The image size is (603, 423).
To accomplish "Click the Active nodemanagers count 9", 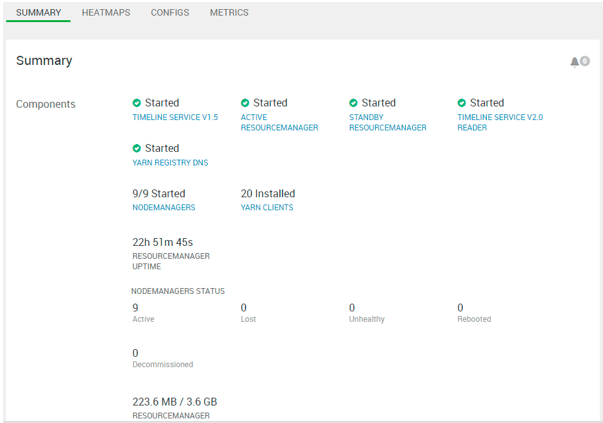I will 135,308.
